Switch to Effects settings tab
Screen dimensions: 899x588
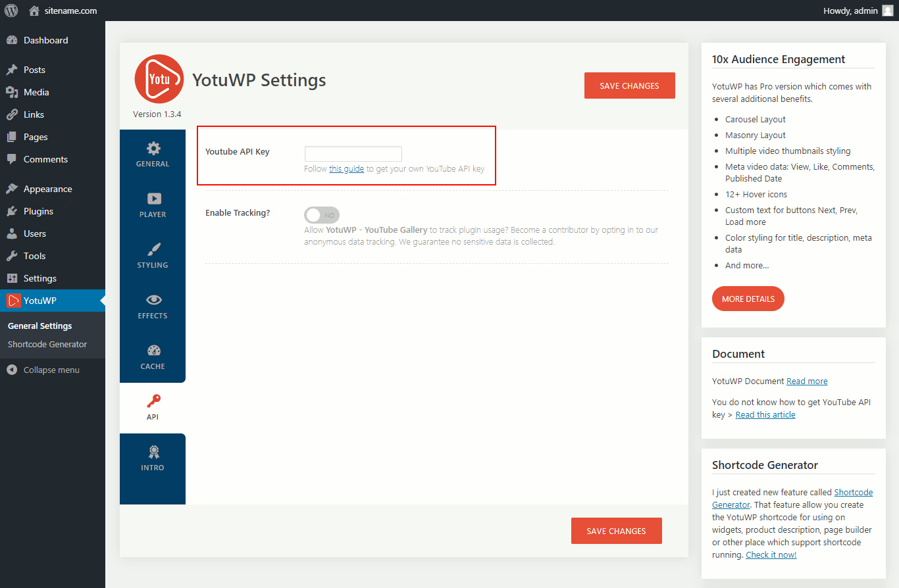[153, 306]
